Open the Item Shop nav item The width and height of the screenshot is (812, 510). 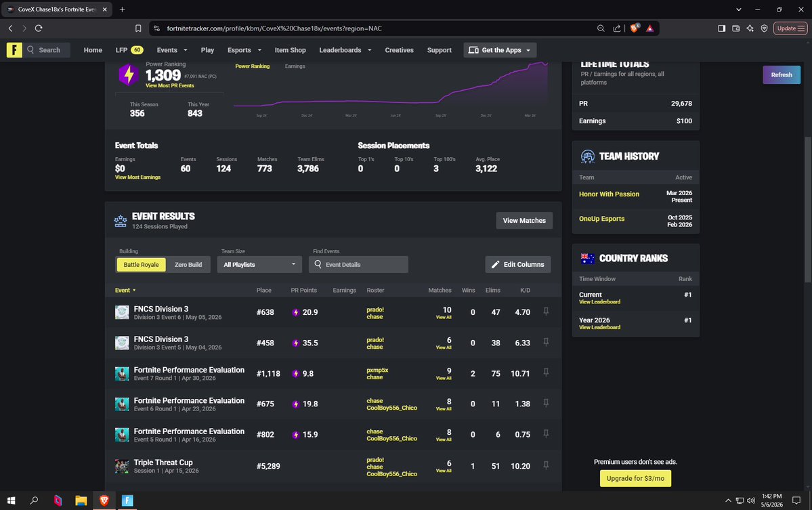(x=290, y=50)
